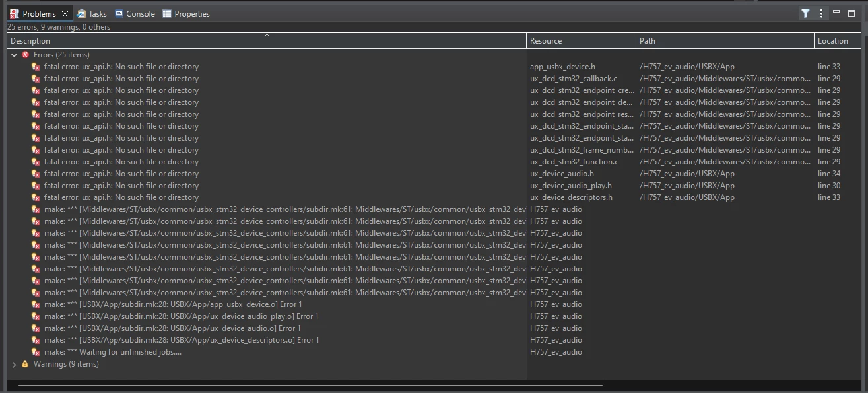Select the error for ux_dcd_stm32_endpoint_de...
Screen dimensions: 868x393
[x=434, y=102]
